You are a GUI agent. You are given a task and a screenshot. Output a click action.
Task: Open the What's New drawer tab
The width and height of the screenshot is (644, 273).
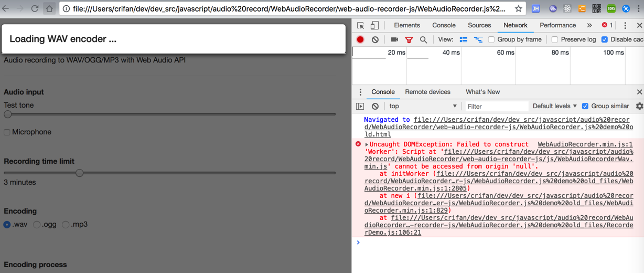click(x=482, y=92)
